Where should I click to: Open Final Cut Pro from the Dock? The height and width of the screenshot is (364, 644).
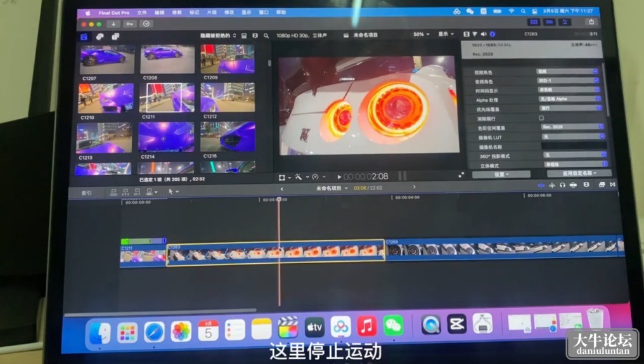point(288,327)
